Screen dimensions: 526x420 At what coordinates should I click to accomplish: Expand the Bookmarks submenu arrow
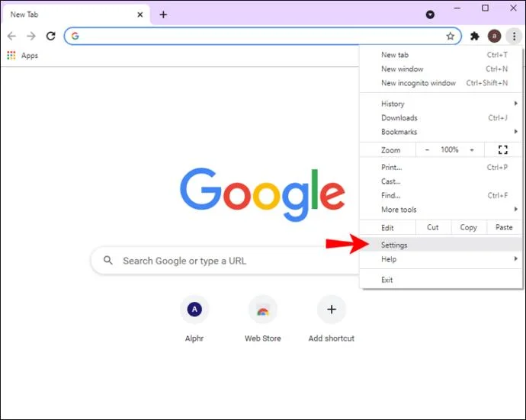pyautogui.click(x=516, y=132)
